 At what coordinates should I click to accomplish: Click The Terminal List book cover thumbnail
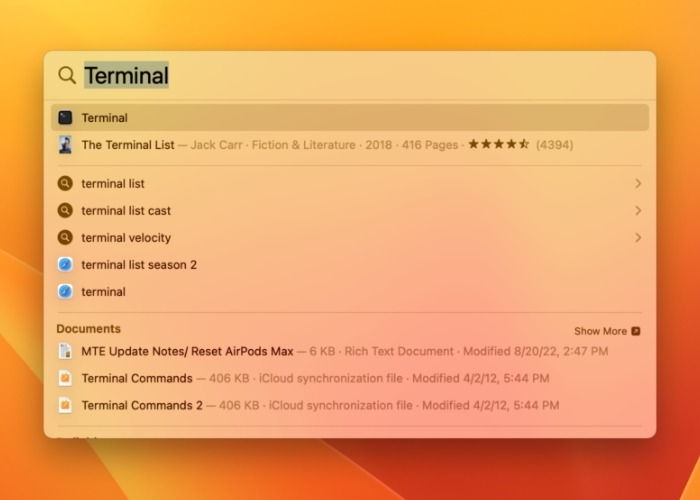pyautogui.click(x=65, y=145)
